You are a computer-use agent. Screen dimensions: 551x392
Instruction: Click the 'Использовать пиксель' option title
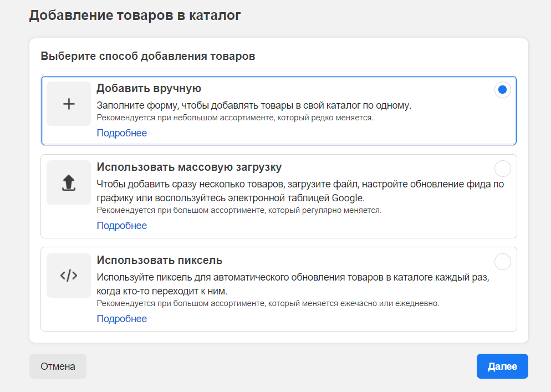pyautogui.click(x=160, y=261)
